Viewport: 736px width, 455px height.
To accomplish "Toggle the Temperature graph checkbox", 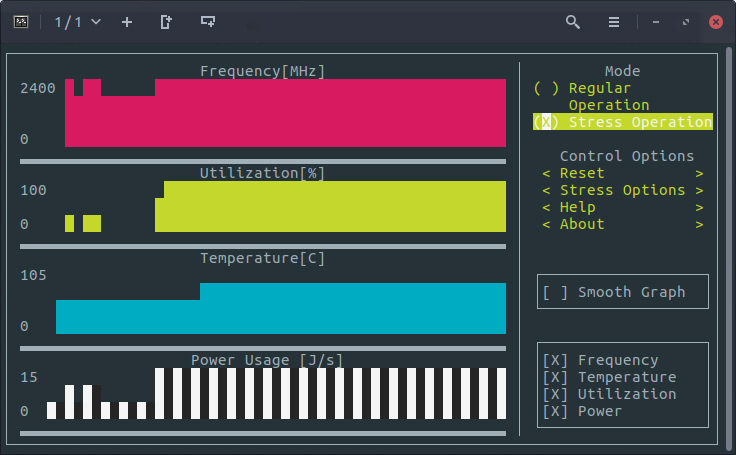I will tap(555, 377).
